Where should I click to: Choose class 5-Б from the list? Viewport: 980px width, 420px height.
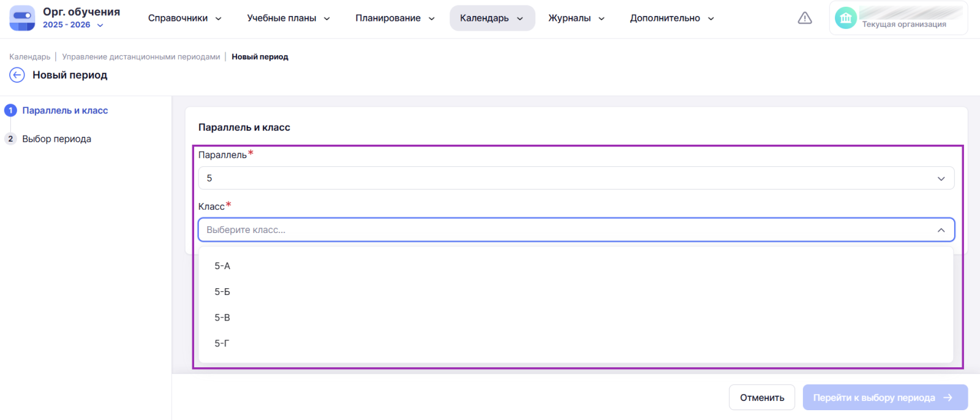coord(576,292)
